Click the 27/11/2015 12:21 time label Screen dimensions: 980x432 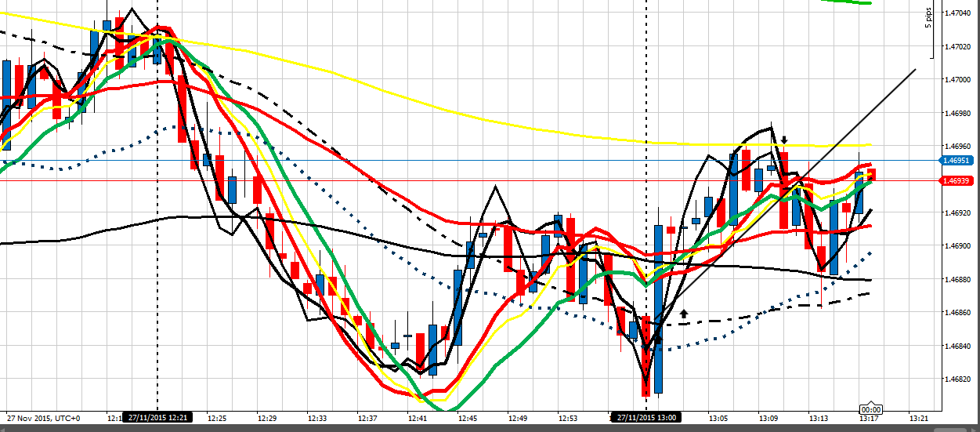tap(157, 419)
